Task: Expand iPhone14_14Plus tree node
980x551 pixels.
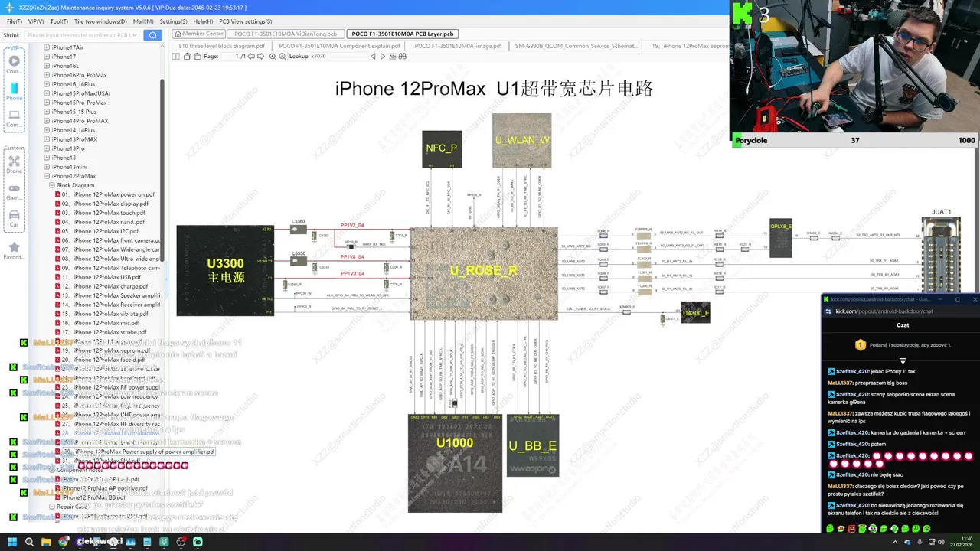Action: pos(47,130)
